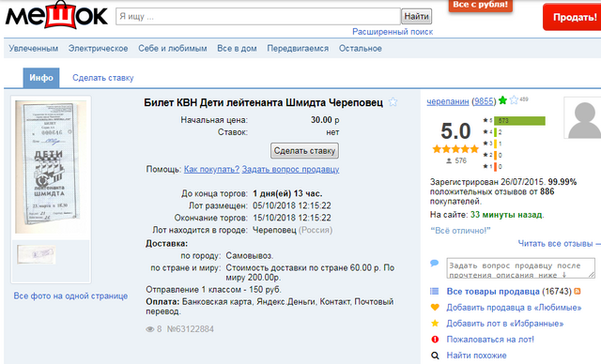This screenshot has width=601, height=364.
Task: Click the person icon next to 576
Action: coord(449,161)
